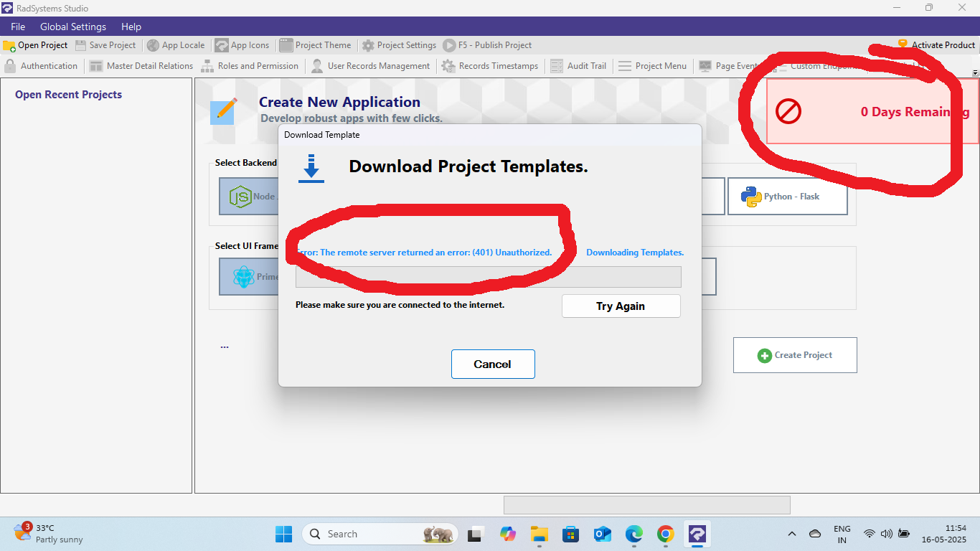Click Save Project in the toolbar
Image resolution: width=980 pixels, height=551 pixels.
105,45
